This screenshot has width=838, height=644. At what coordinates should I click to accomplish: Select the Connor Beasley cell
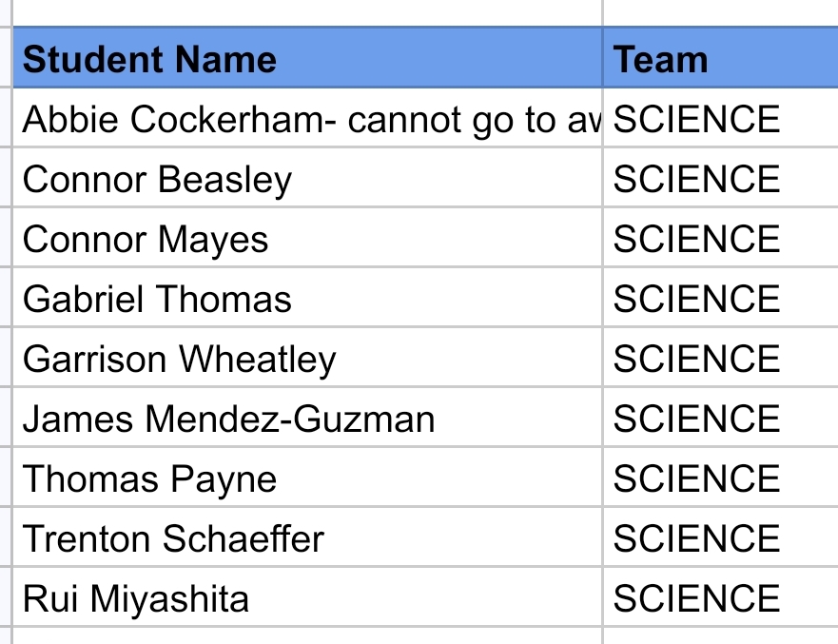[307, 179]
